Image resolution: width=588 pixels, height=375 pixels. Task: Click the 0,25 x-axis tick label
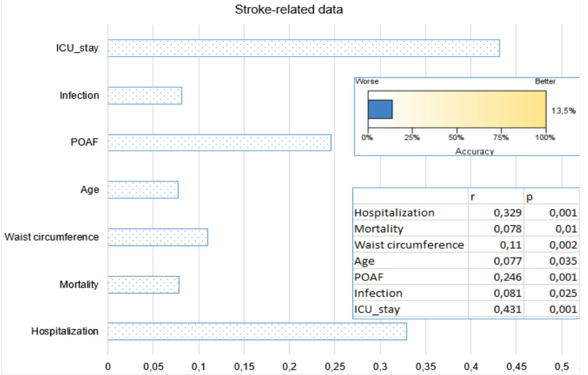[335, 367]
